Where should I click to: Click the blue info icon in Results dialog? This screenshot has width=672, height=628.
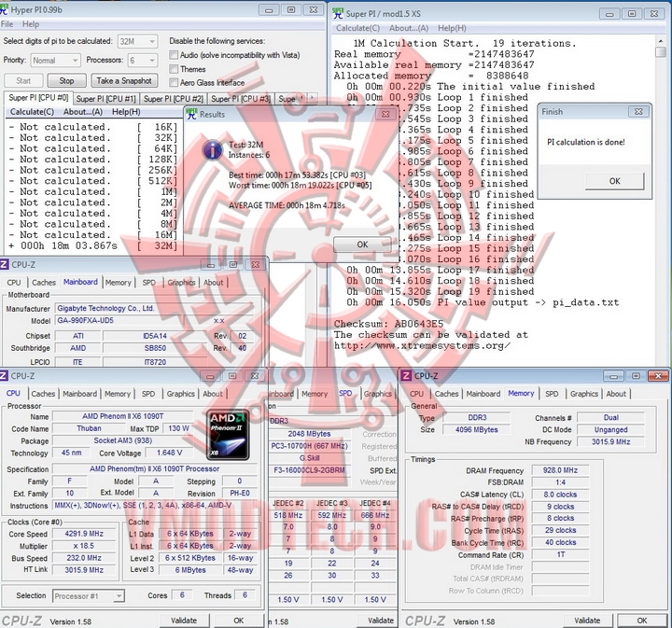pyautogui.click(x=213, y=150)
